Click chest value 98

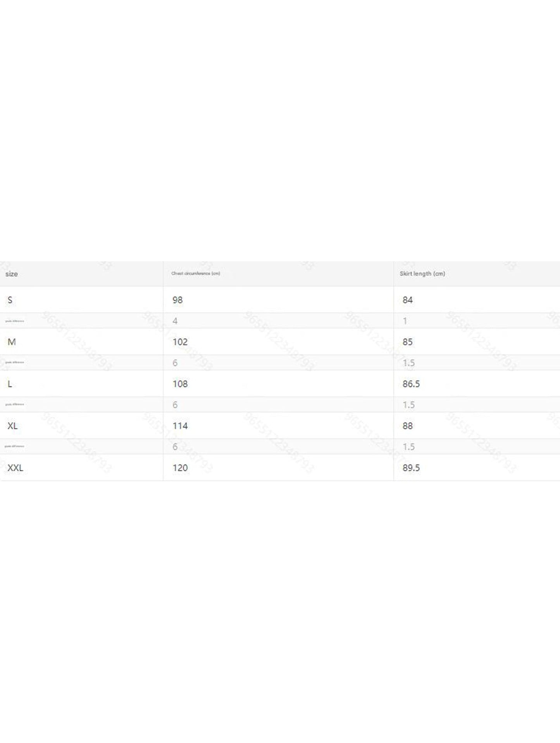click(x=177, y=300)
